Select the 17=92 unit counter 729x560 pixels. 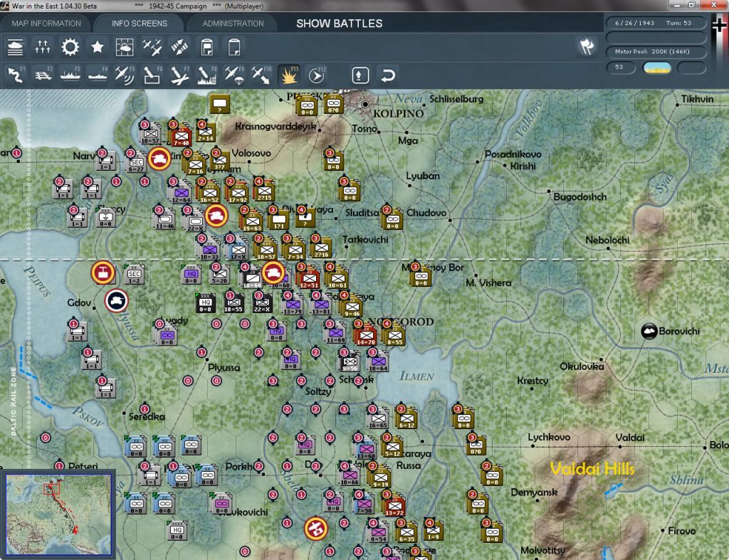coord(238,192)
